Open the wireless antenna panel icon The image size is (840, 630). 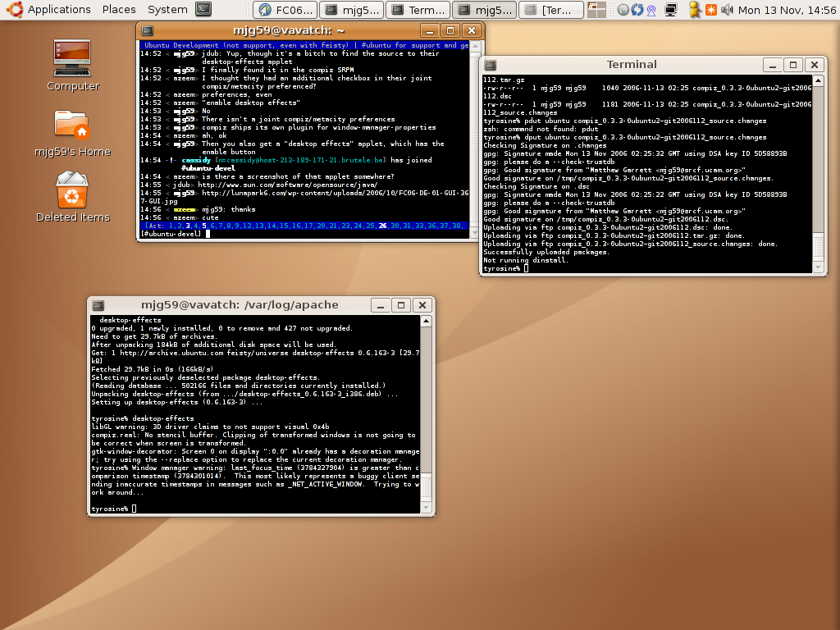651,10
